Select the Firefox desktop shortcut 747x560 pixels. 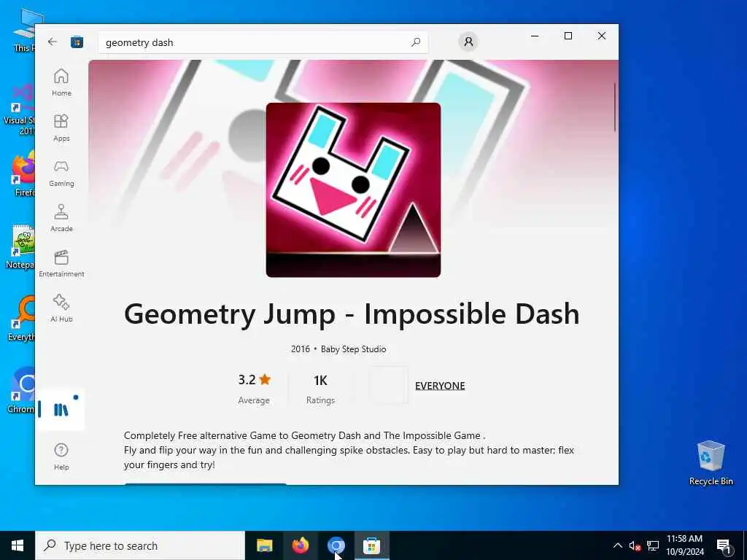(x=23, y=174)
